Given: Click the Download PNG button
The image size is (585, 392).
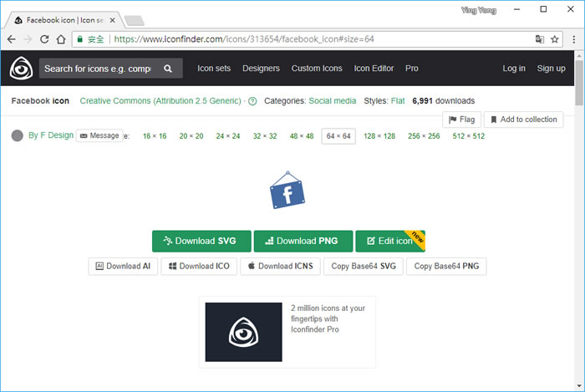Looking at the screenshot, I should (303, 241).
